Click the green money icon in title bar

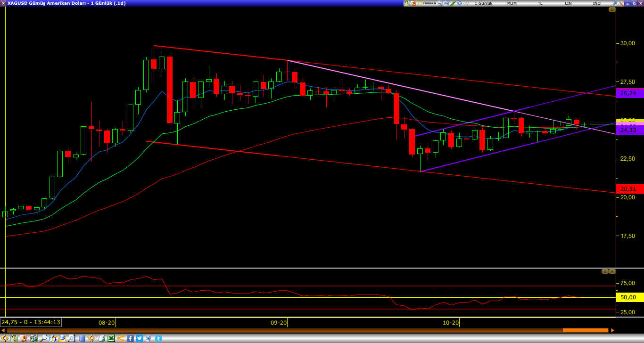coord(406,3)
